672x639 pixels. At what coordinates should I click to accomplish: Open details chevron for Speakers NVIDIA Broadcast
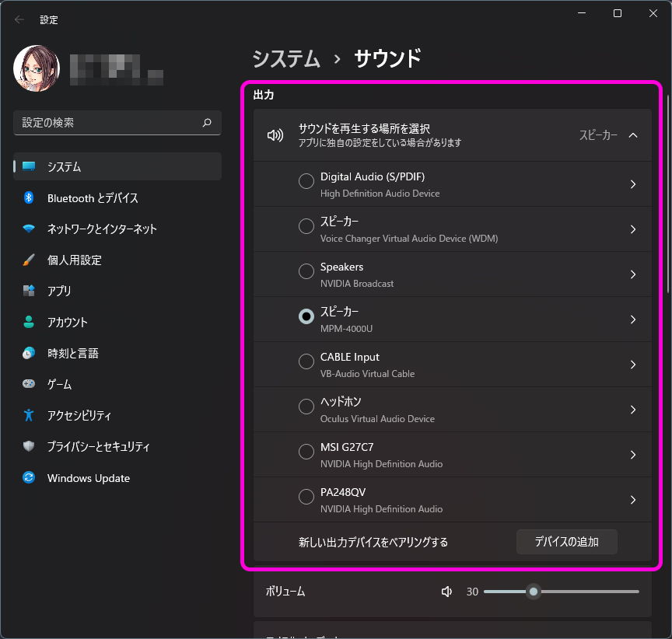633,274
